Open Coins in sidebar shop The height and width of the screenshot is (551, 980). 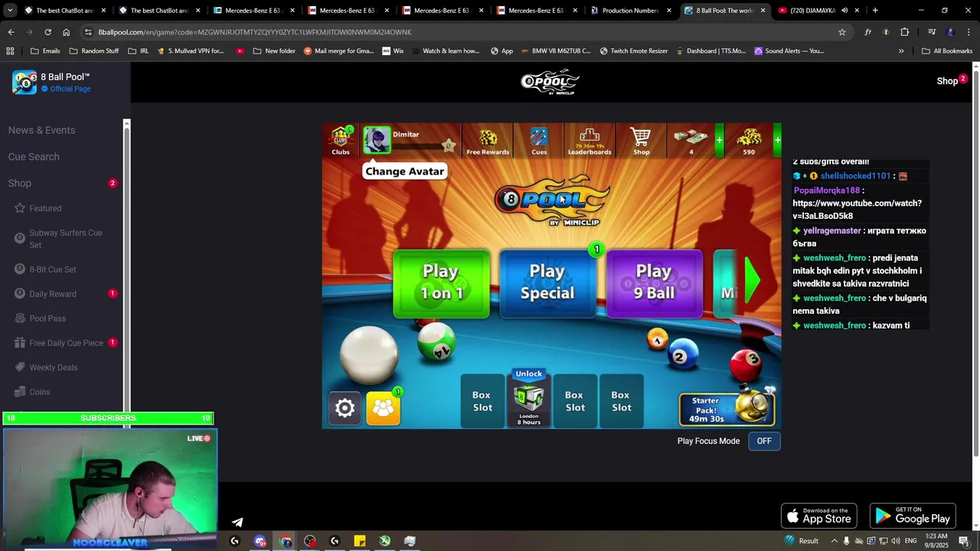click(x=40, y=392)
